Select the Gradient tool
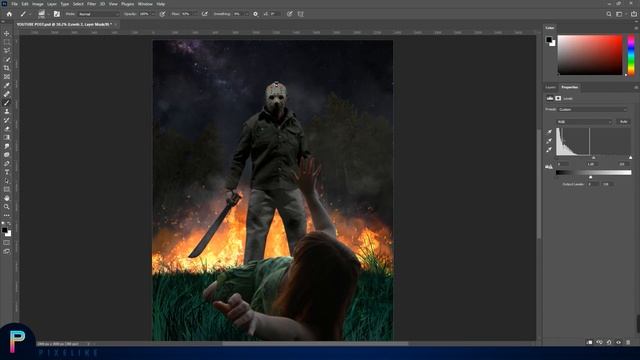The image size is (640, 360). 7,138
